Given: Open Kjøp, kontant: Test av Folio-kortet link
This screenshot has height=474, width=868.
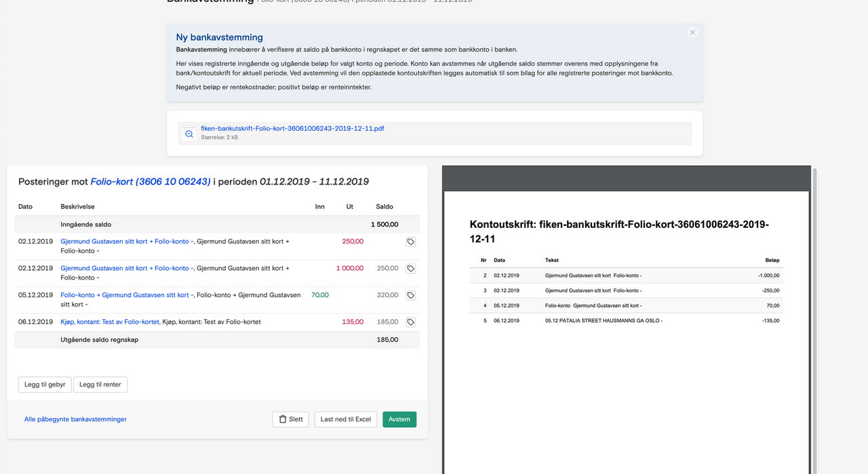Looking at the screenshot, I should (110, 322).
